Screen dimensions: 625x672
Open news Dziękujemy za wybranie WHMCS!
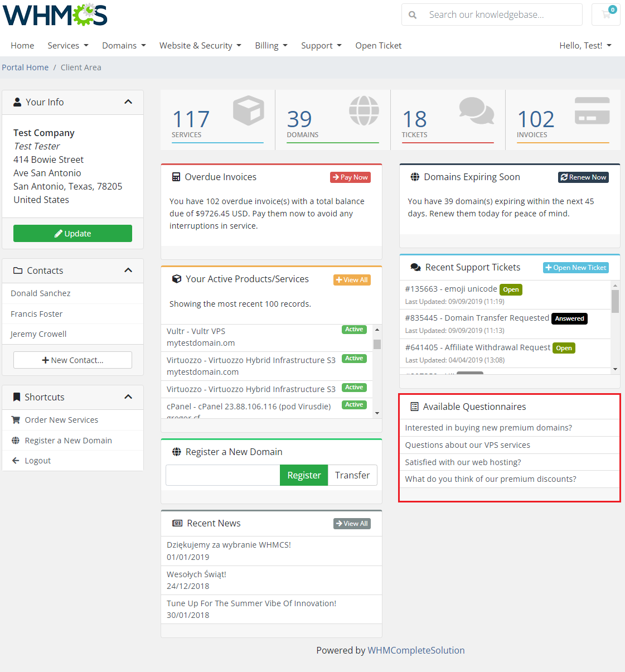point(272,551)
